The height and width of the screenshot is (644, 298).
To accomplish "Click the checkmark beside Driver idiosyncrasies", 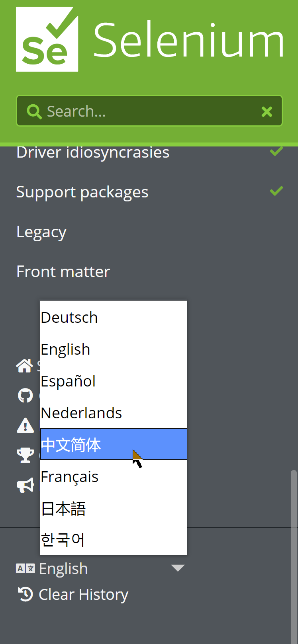I will [x=276, y=151].
